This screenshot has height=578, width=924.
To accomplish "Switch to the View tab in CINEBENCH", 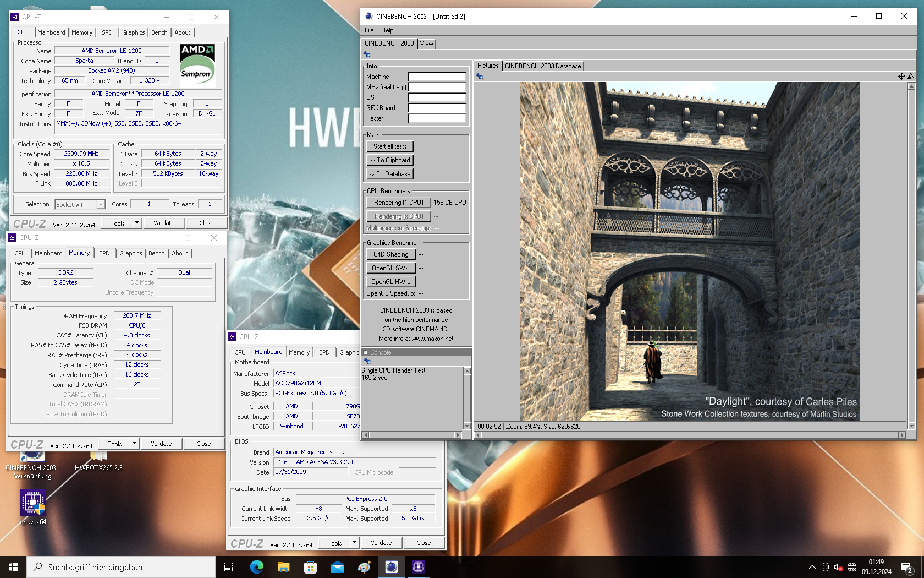I will [427, 44].
